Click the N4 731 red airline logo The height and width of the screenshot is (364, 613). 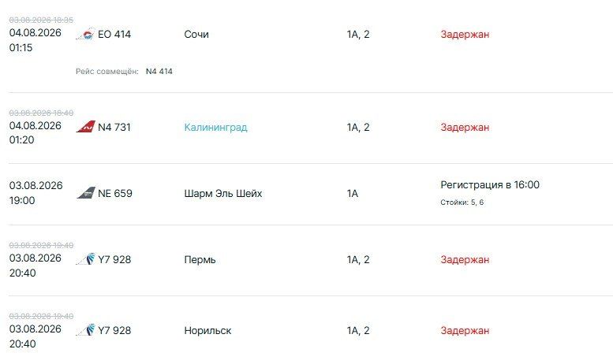(85, 127)
